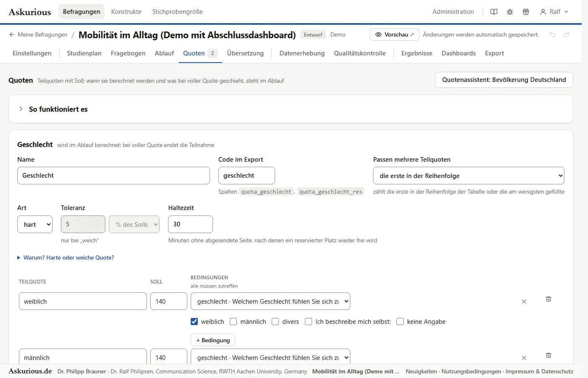
Task: Click the Askurious logo
Action: pyautogui.click(x=30, y=12)
